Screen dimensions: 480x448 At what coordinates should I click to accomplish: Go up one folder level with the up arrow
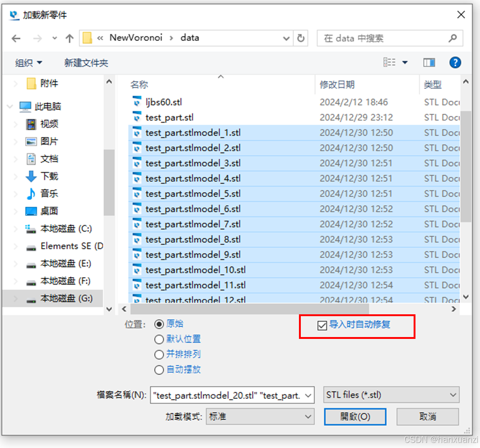coord(70,38)
